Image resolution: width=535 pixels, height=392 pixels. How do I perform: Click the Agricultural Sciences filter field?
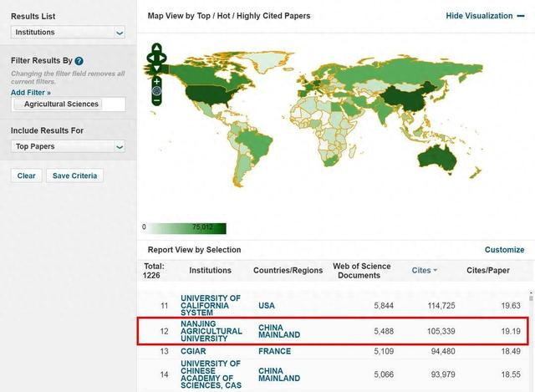(x=69, y=104)
